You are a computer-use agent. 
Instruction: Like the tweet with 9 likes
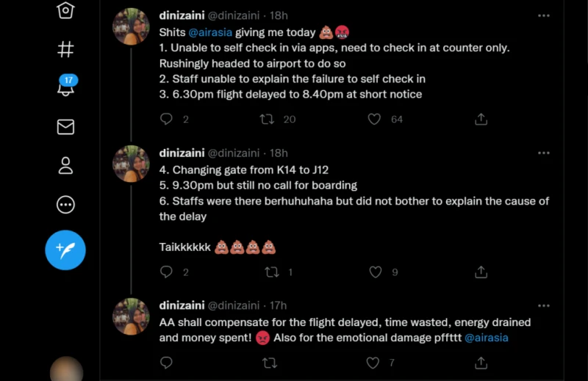coord(375,272)
